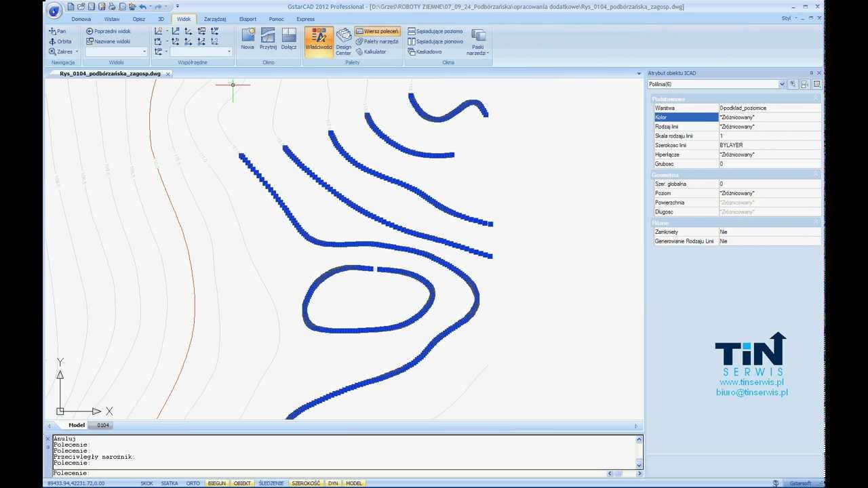Open the Wstaw ribbon tab
This screenshot has width=868, height=488.
click(112, 19)
